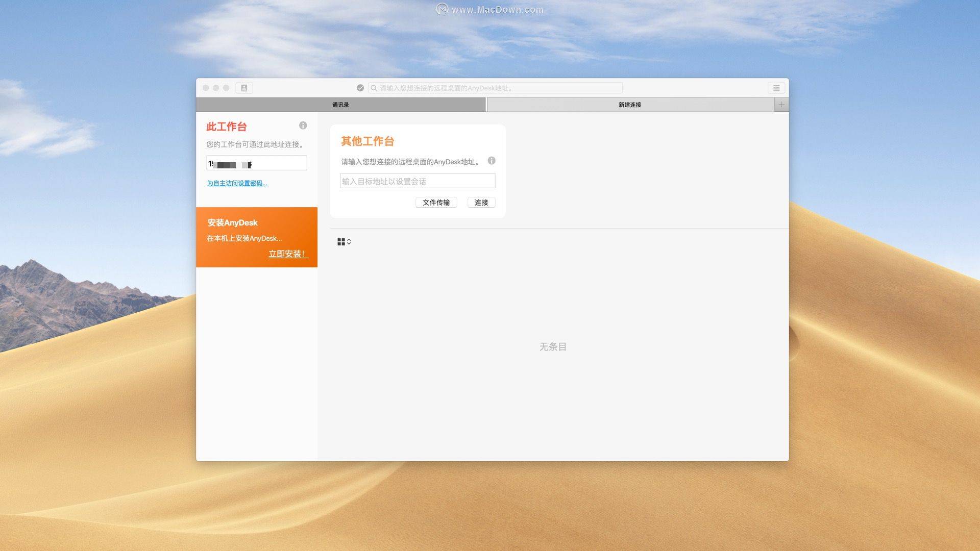Maximize the AnyDesk window
The height and width of the screenshot is (551, 980).
(x=226, y=88)
